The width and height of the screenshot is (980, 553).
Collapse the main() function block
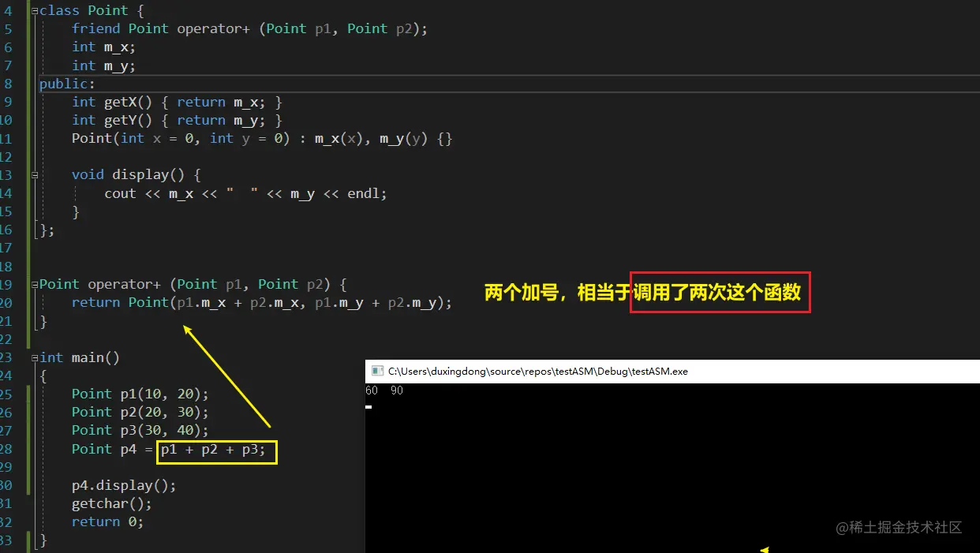[33, 357]
